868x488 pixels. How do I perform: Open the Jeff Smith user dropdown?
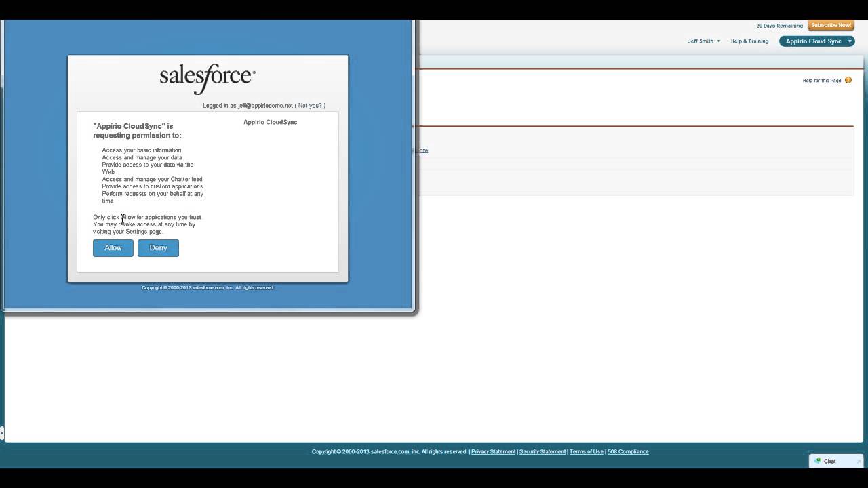coord(704,41)
